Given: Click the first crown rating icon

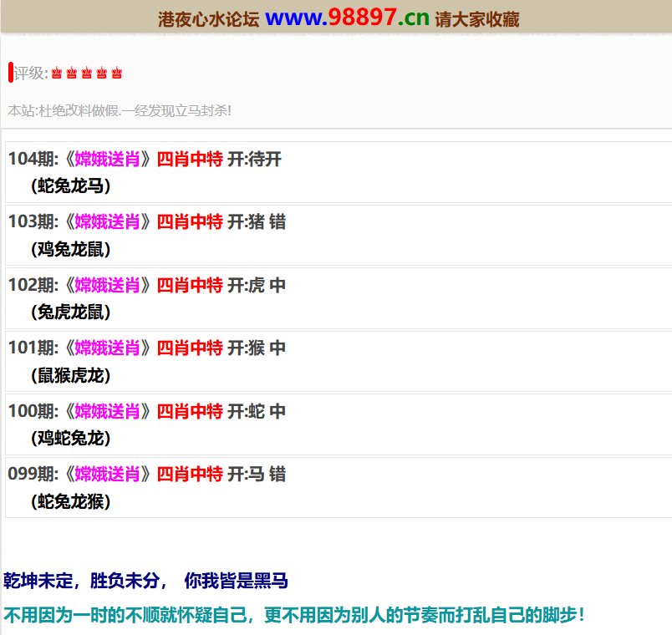Looking at the screenshot, I should 57,74.
